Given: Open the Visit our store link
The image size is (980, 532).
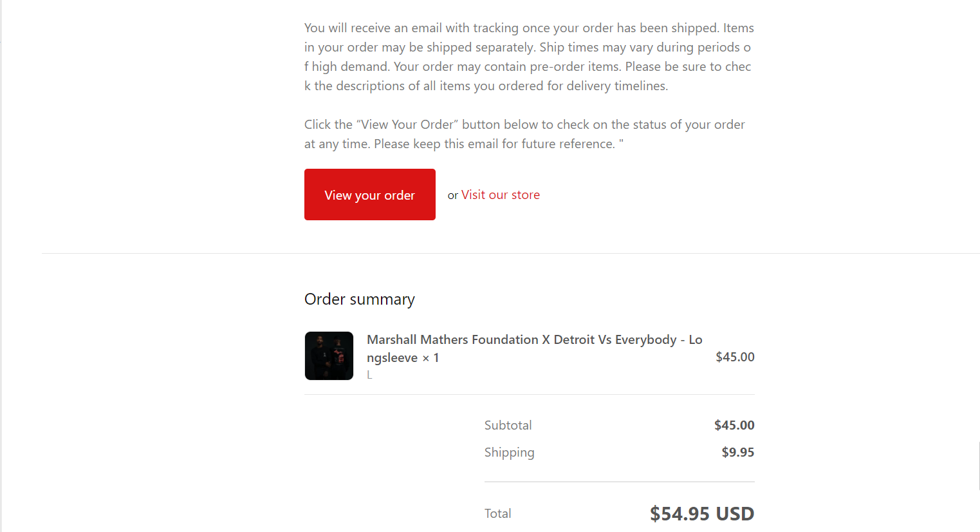Looking at the screenshot, I should point(500,195).
